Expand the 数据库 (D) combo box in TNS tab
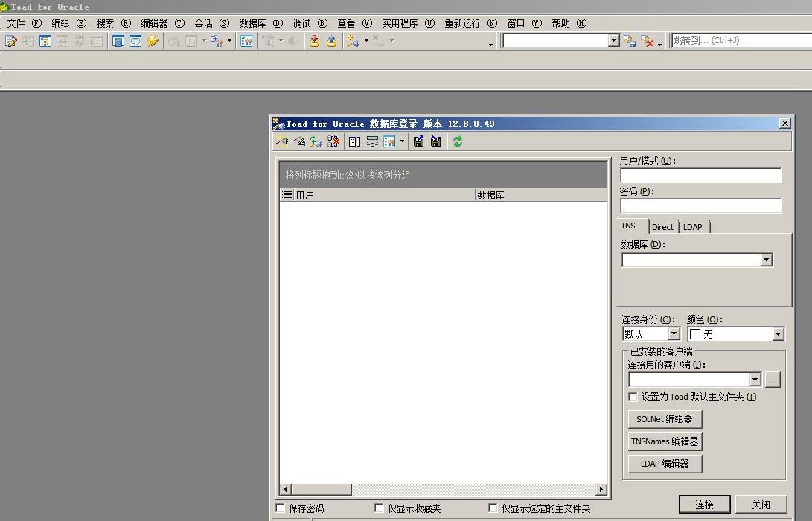This screenshot has height=521, width=812. (x=767, y=260)
